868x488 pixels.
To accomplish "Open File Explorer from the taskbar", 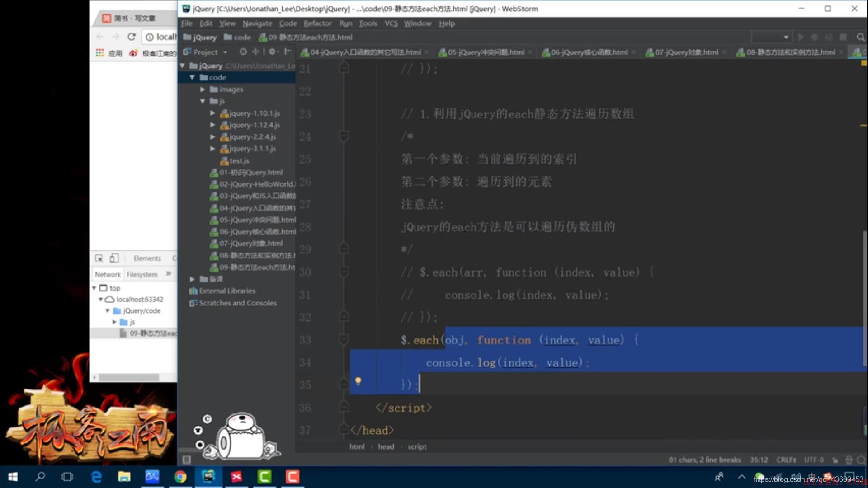I will coord(124,477).
